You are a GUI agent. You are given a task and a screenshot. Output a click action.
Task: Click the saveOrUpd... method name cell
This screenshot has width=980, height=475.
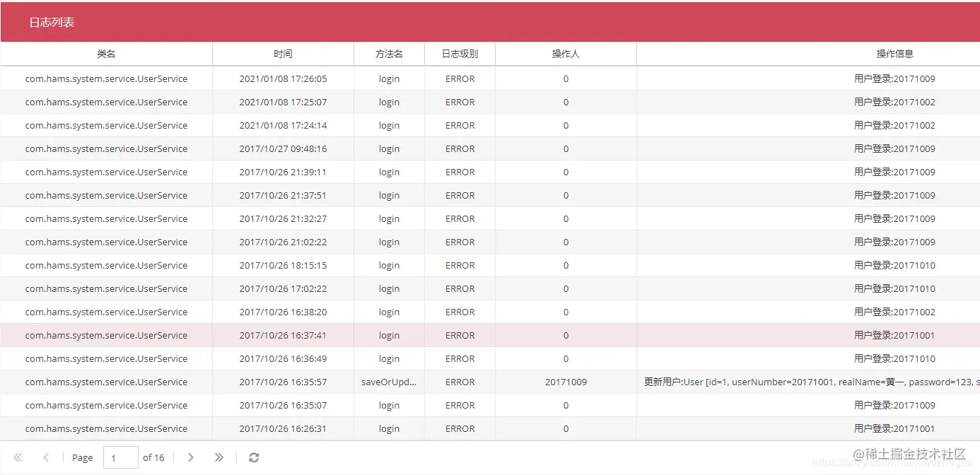tap(389, 382)
